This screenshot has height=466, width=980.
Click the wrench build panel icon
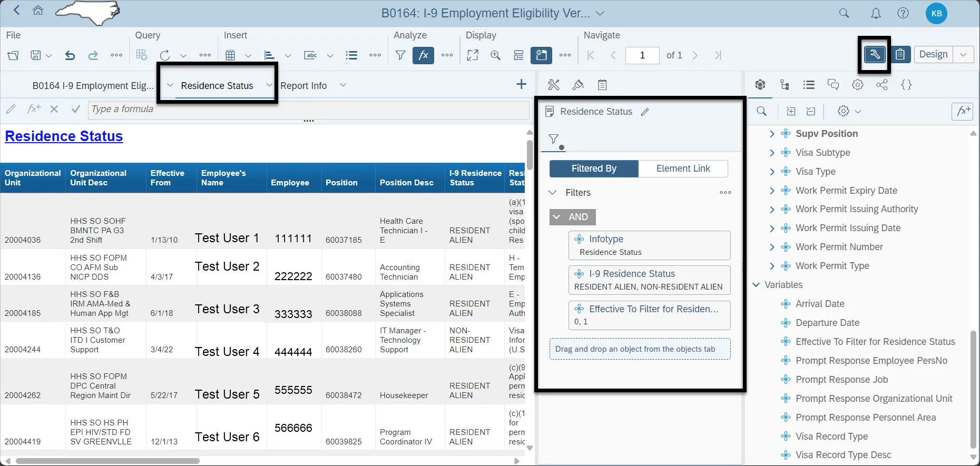click(874, 54)
